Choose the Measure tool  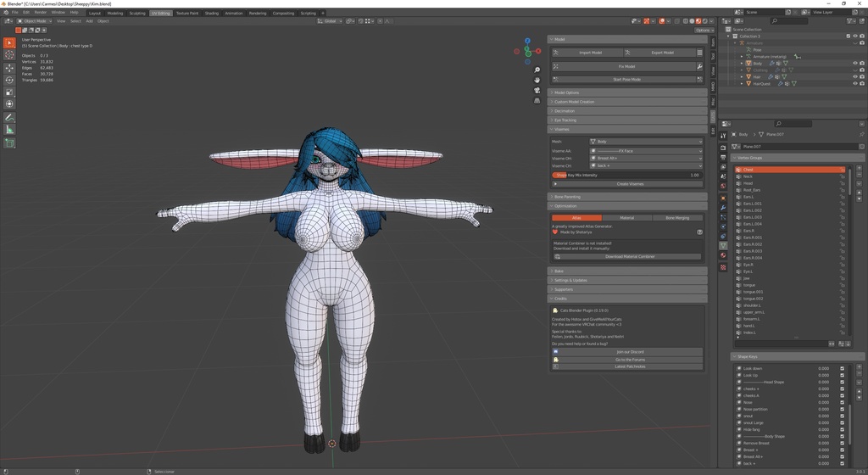9,130
